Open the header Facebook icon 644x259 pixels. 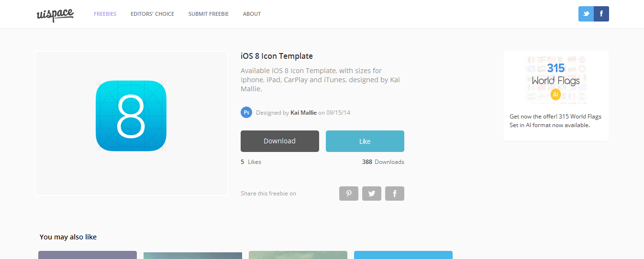[x=601, y=14]
